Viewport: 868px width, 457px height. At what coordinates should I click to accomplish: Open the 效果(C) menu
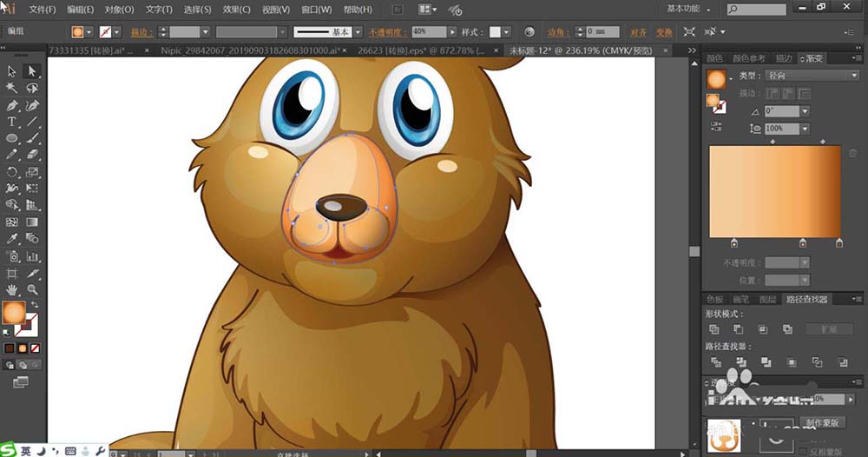(236, 10)
